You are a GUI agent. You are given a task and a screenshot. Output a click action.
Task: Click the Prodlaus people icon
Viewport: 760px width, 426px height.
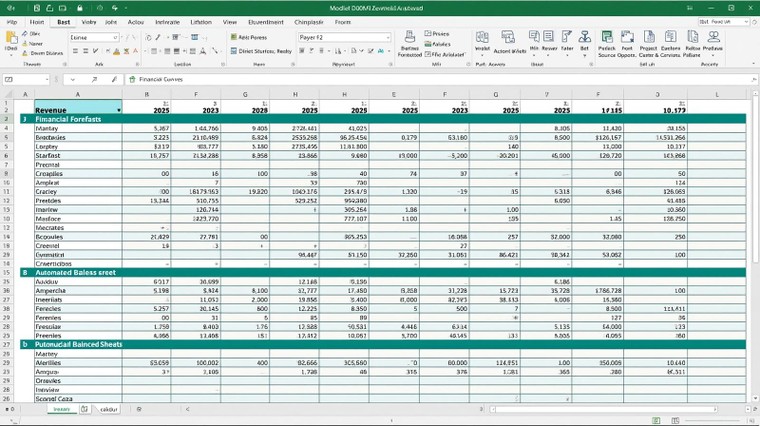[x=712, y=40]
